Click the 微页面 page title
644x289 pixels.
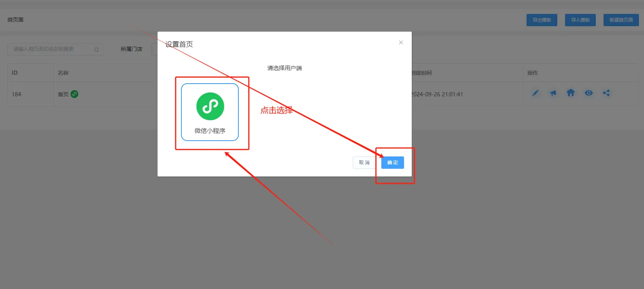15,20
